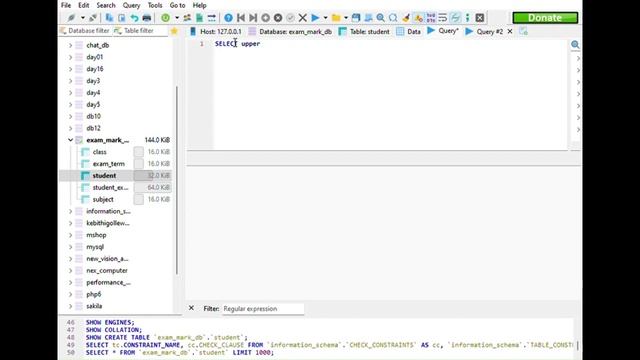Open the File menu
Screen dimensions: 640x360
[x=66, y=5]
